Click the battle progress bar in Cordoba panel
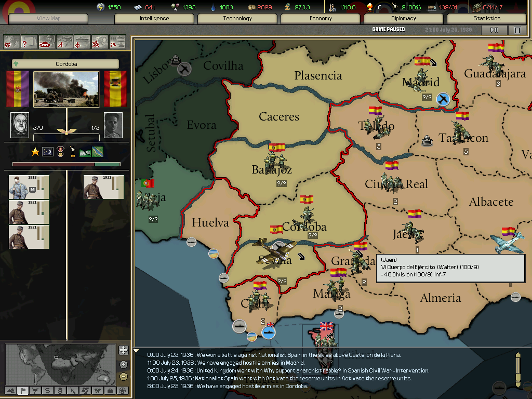The height and width of the screenshot is (399, 532). point(66,164)
